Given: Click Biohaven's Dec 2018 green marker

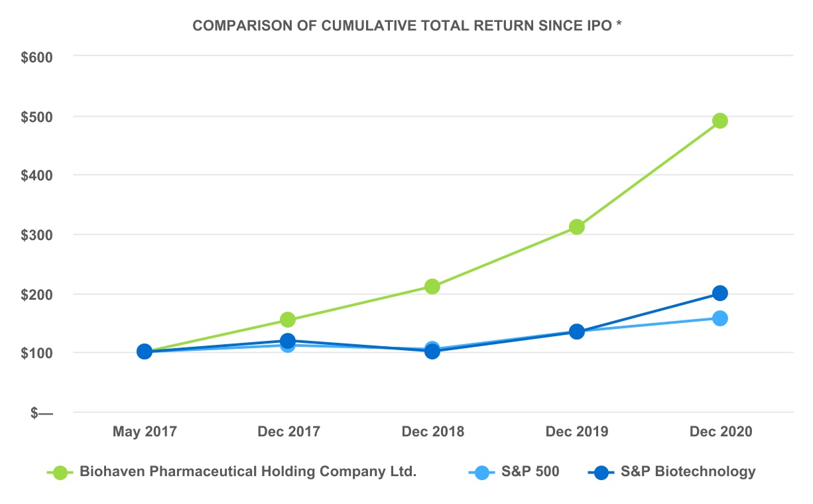Looking at the screenshot, I should [x=432, y=286].
